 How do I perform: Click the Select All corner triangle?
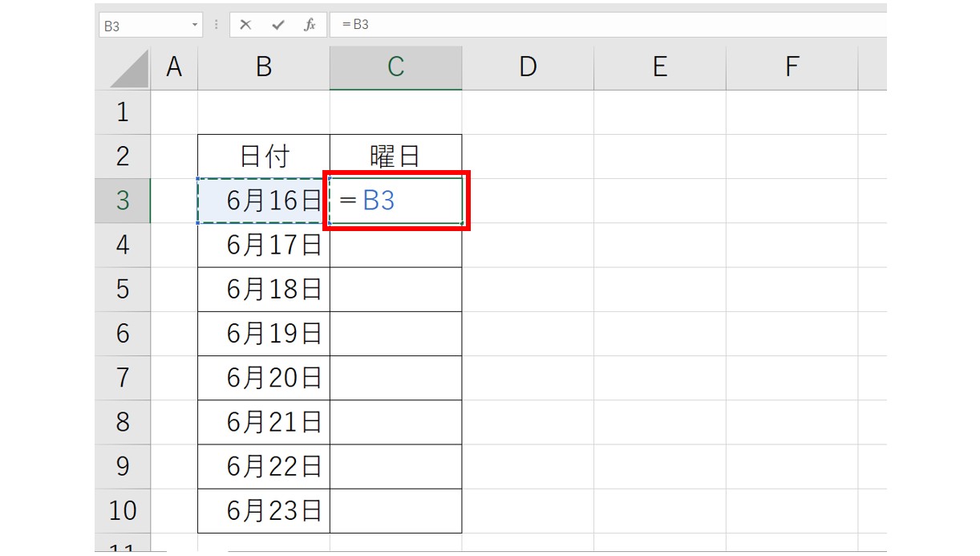[130, 70]
